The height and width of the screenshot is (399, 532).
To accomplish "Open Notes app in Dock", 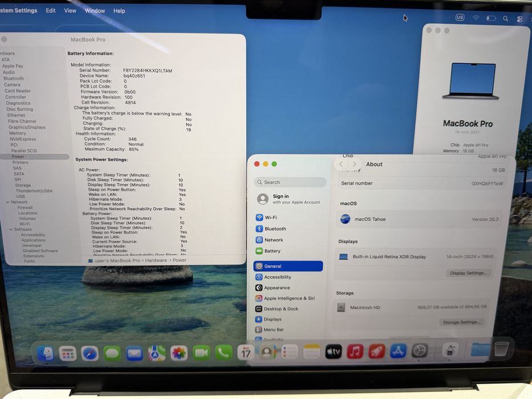I will point(311,352).
